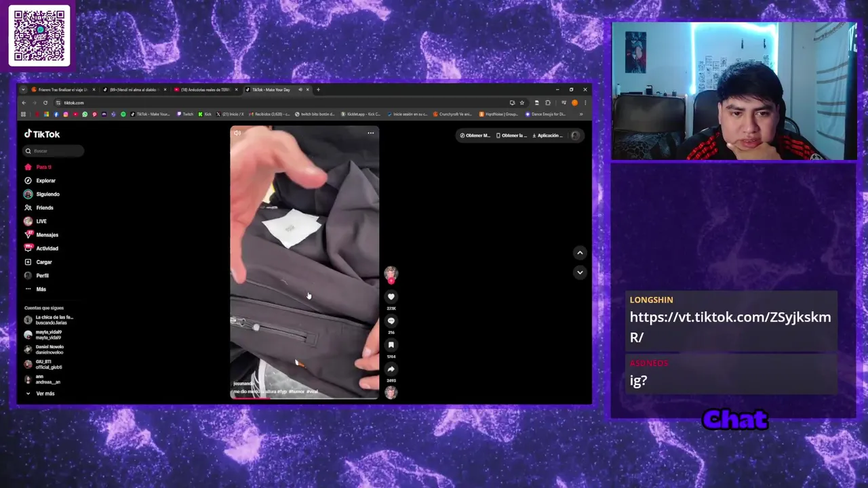The height and width of the screenshot is (488, 868).
Task: Select TikTok - Make Your Day tab
Action: pyautogui.click(x=276, y=89)
